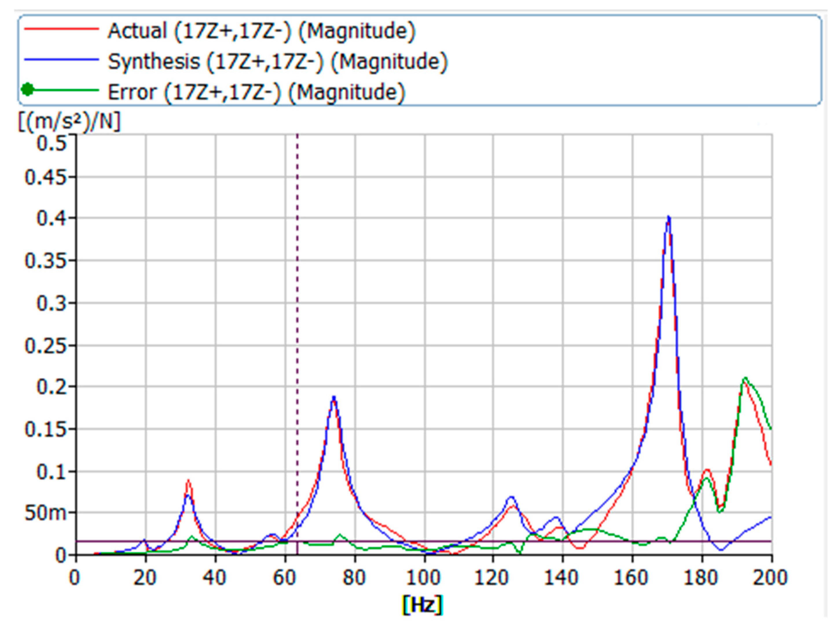This screenshot has height=632, width=840.
Task: Click the 0.35 Y-axis tick label
Action: pyautogui.click(x=46, y=261)
